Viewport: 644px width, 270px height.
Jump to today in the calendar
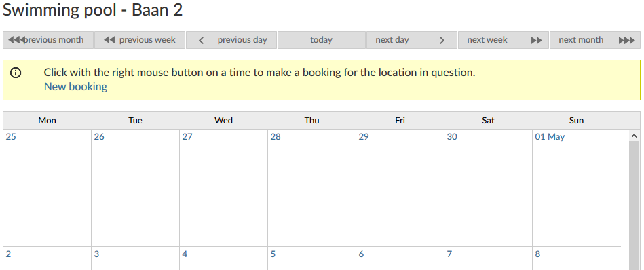321,40
